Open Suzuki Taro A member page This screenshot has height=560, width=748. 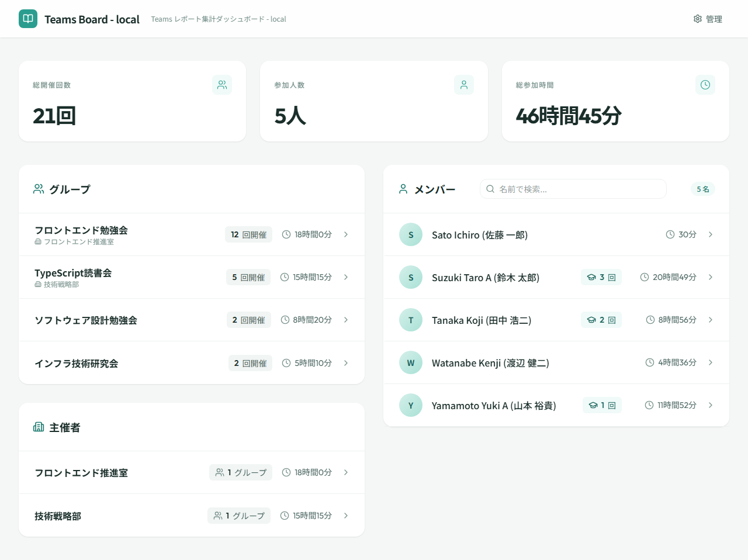click(x=485, y=278)
